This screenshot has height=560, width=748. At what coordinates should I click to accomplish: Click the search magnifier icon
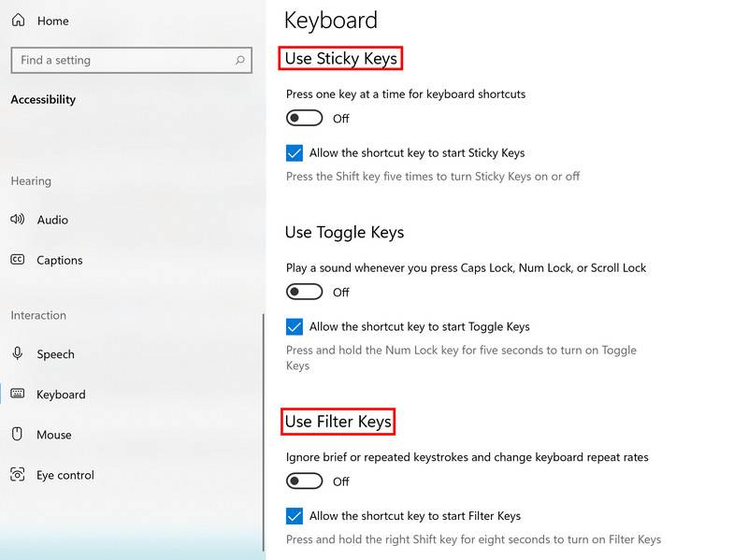pos(239,60)
